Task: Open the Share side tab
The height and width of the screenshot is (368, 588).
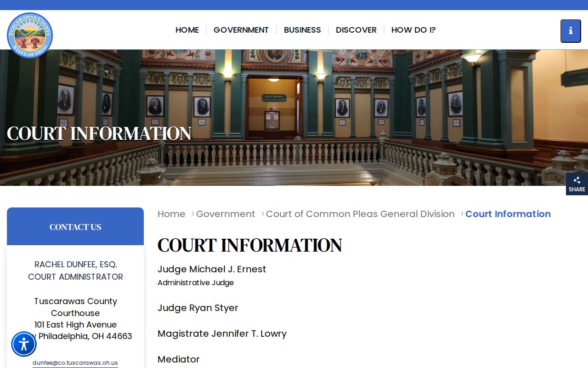Action: coord(577,184)
